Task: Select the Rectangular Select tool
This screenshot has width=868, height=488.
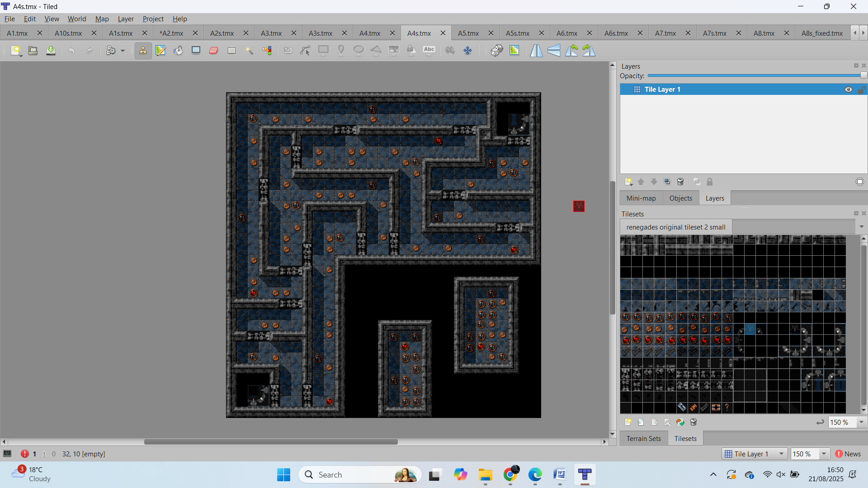Action: 231,51
